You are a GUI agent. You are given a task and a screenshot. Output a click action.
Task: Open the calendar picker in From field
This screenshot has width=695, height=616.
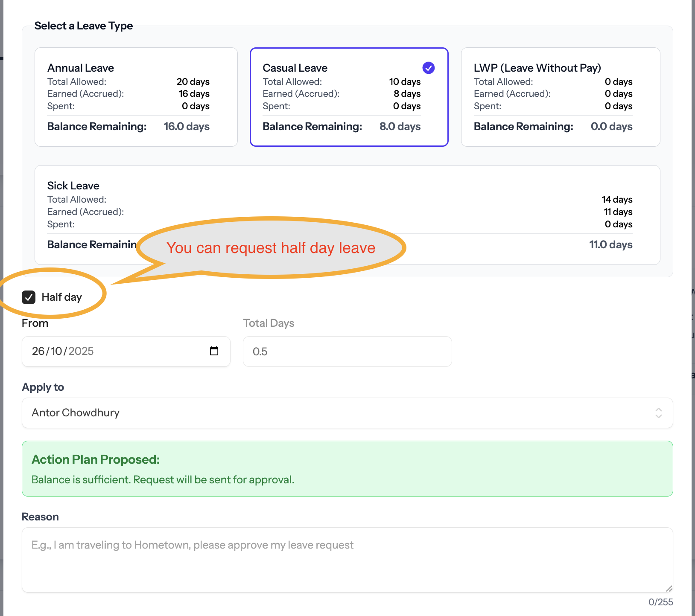tap(214, 351)
